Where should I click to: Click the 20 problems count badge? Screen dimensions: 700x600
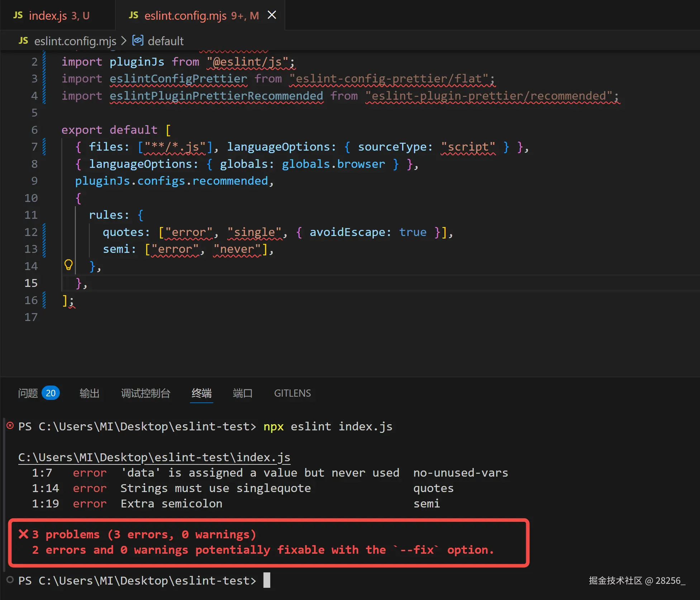coord(51,393)
